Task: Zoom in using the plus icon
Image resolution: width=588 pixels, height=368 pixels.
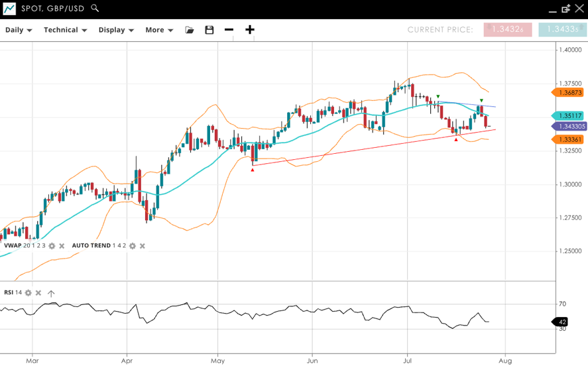Action: pyautogui.click(x=250, y=30)
